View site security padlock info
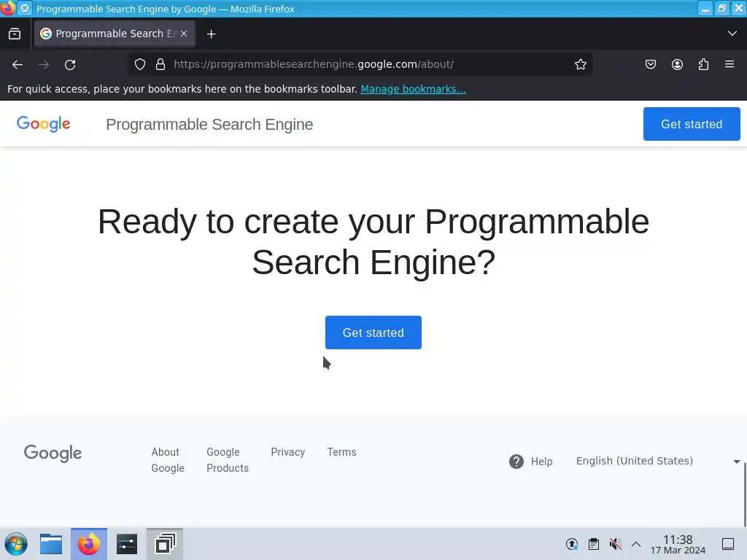The height and width of the screenshot is (560, 747). pyautogui.click(x=160, y=64)
